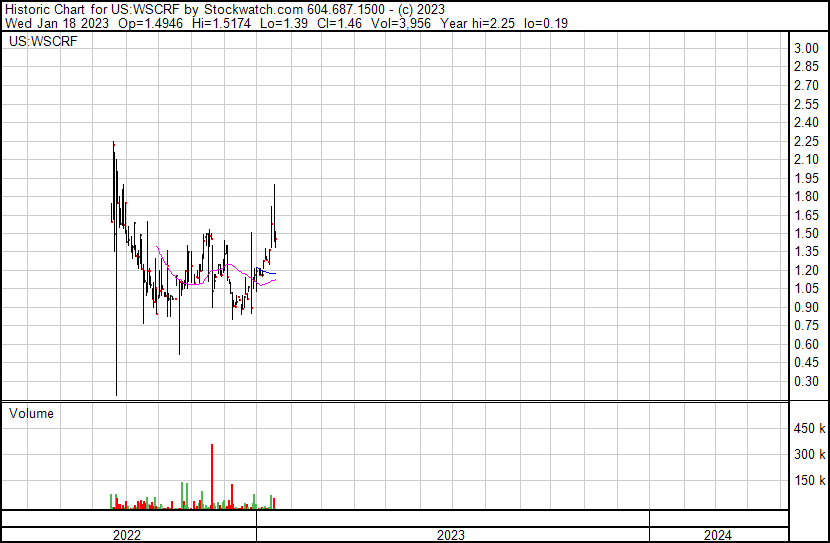Screen dimensions: 830x543
Task: Click the 1.50 price axis label
Action: [x=807, y=233]
